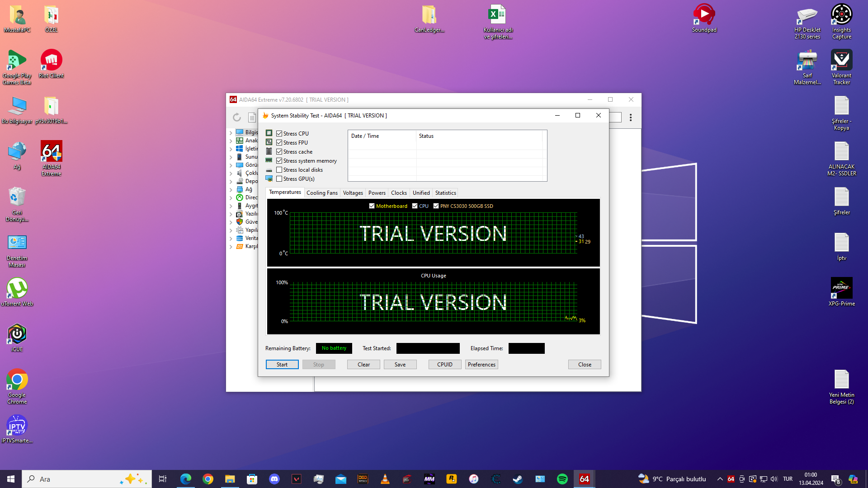868x488 pixels.
Task: Click the Windows search box Ara
Action: (x=87, y=479)
